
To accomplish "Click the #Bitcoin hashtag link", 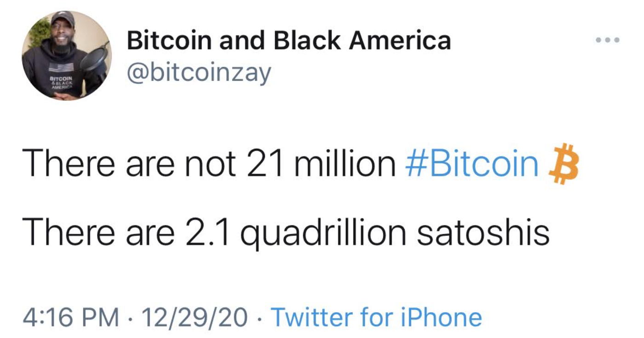I will 471,165.
